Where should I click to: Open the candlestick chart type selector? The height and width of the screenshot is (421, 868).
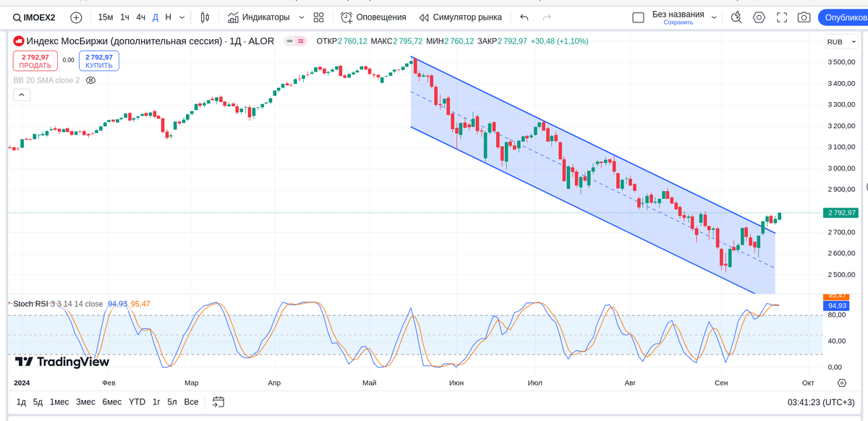pos(205,17)
